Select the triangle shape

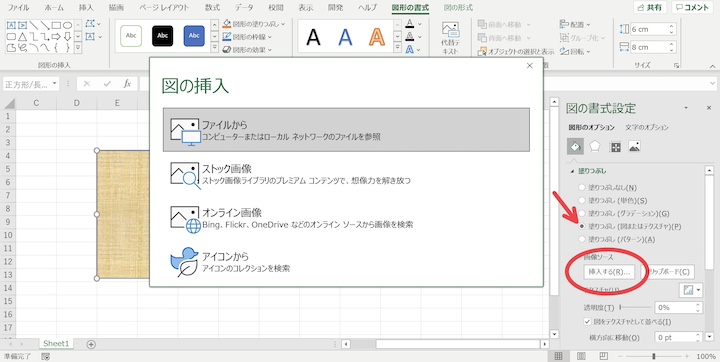click(x=22, y=36)
